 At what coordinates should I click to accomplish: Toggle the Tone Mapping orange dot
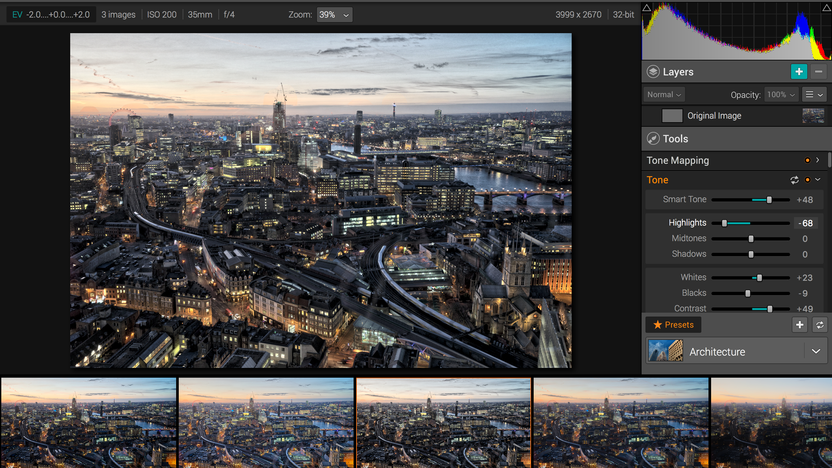click(x=807, y=160)
